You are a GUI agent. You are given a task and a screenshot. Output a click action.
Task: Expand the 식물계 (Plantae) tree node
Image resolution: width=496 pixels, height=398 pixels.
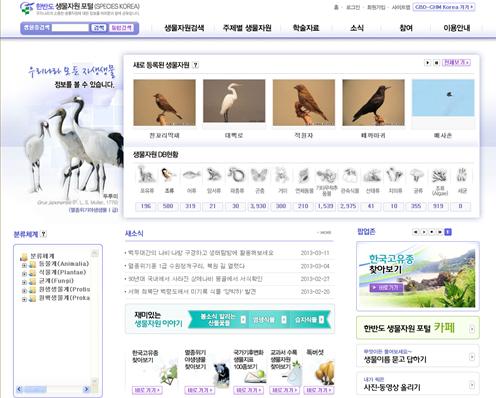tap(24, 273)
